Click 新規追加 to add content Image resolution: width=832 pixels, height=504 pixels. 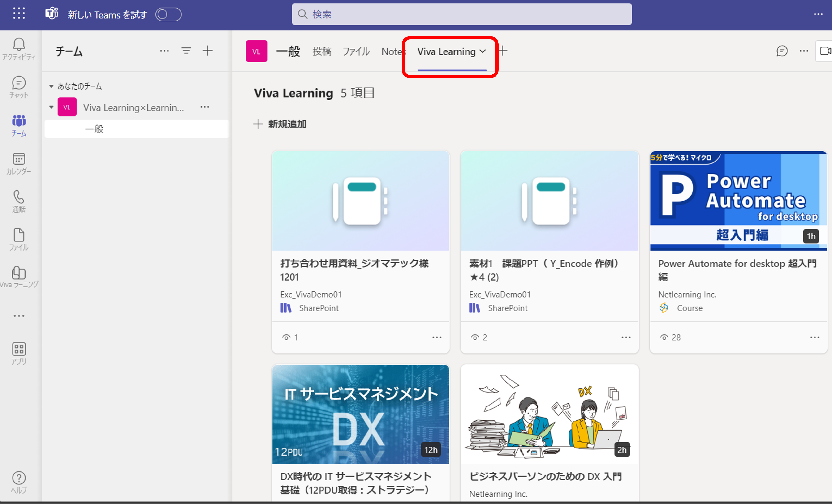(280, 124)
